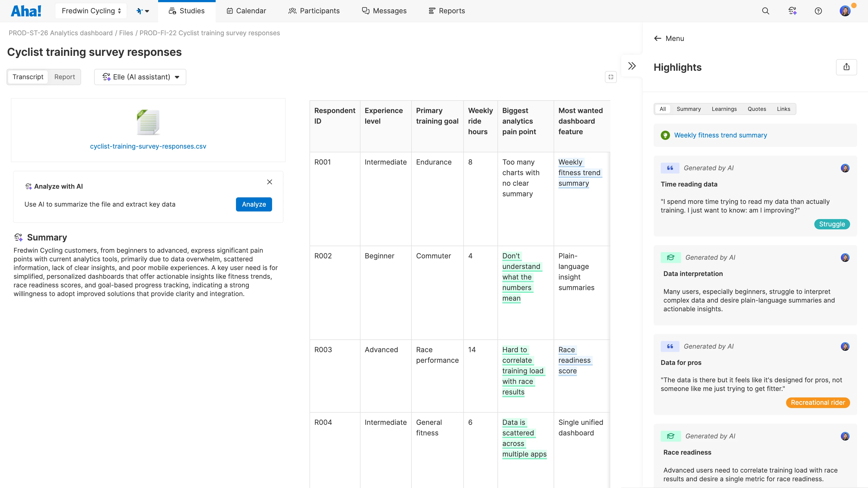
Task: Click the Elle assistant robot icon
Action: click(107, 77)
